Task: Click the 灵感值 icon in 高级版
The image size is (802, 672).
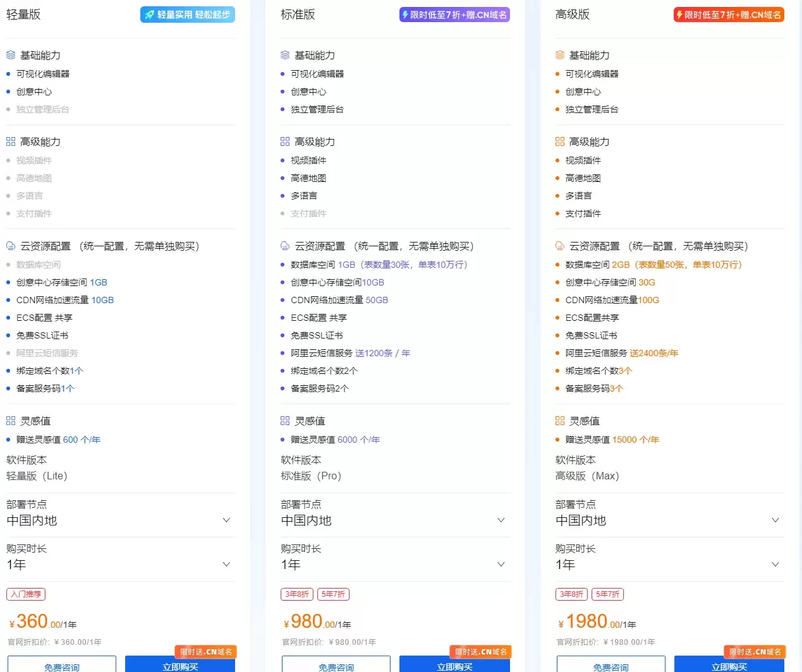Action: pyautogui.click(x=560, y=421)
